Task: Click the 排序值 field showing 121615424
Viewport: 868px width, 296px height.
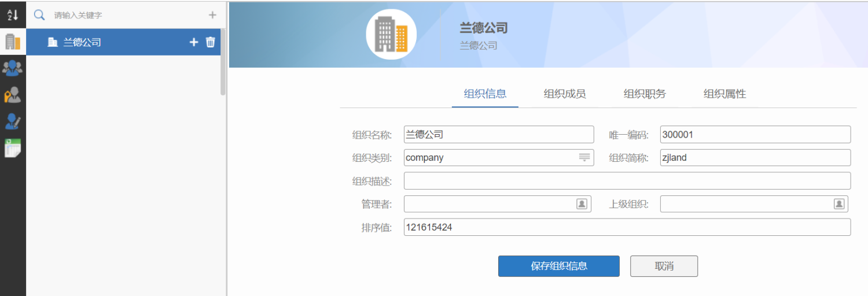Action: [x=627, y=227]
